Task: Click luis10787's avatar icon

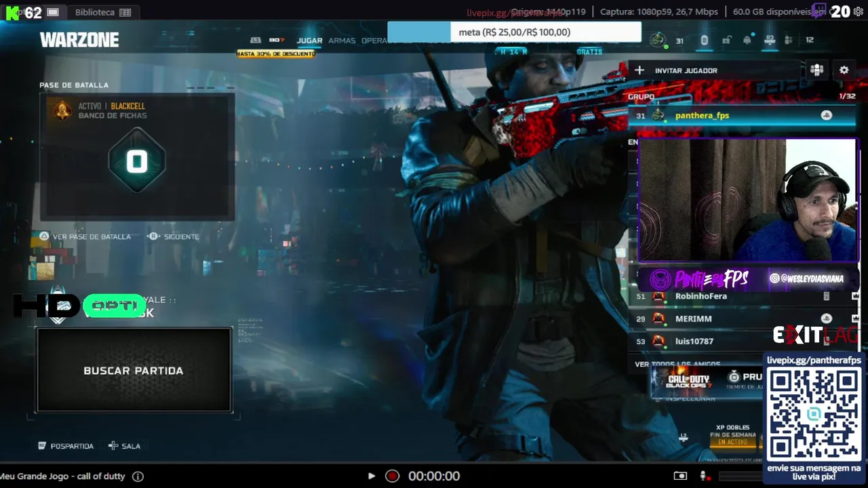Action: click(658, 341)
